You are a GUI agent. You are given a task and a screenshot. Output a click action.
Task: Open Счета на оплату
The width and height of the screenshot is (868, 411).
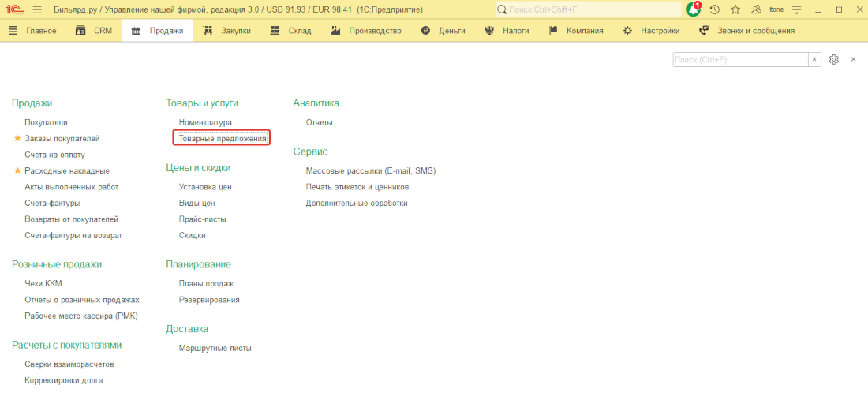[x=54, y=155]
